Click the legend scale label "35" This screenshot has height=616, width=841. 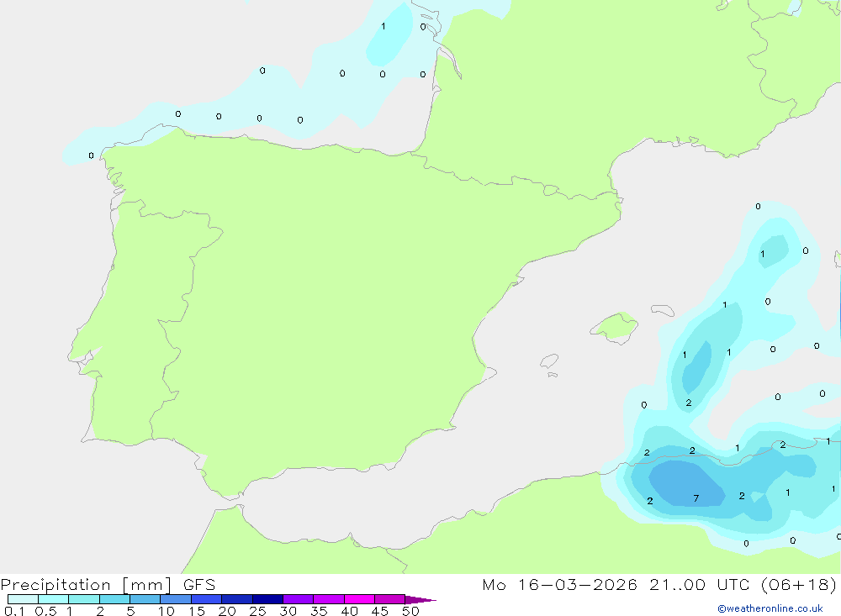click(319, 611)
